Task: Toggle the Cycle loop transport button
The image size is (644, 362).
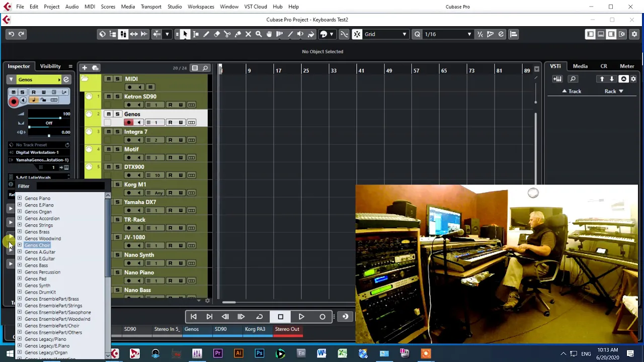Action: pyautogui.click(x=260, y=317)
